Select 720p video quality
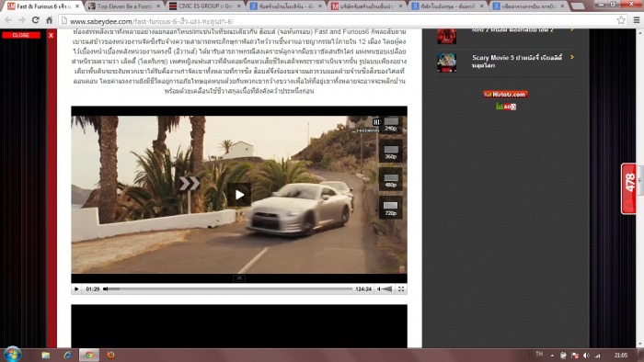Viewport: 644px width, 362px height. (x=391, y=209)
